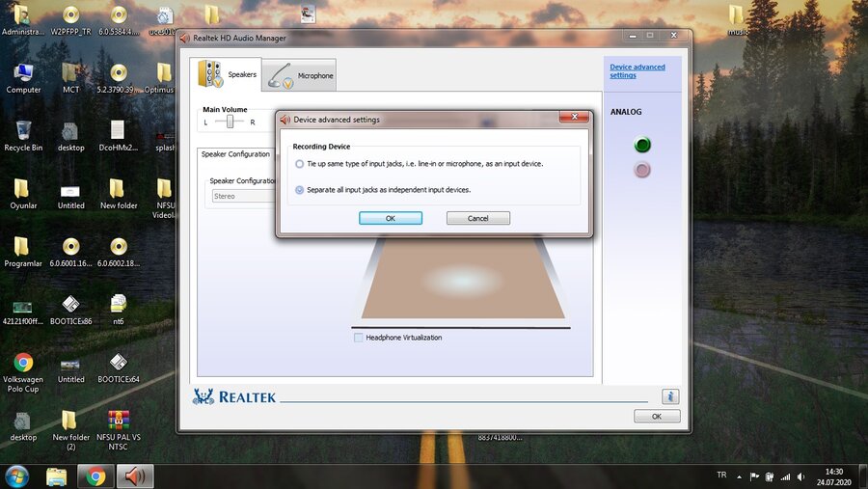Confirm Device advanced settings with OK
The image size is (868, 489).
coord(391,218)
